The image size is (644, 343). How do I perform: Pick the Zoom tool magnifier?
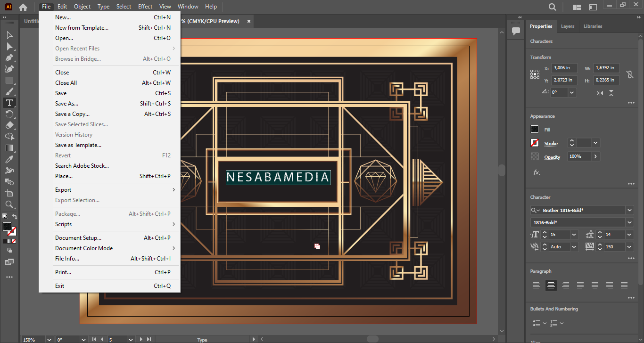[x=9, y=204]
